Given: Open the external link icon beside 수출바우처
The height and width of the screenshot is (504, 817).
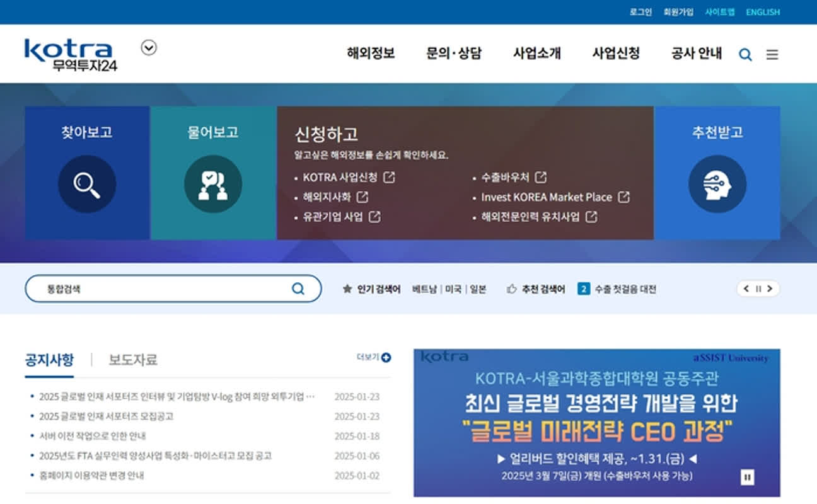Looking at the screenshot, I should click(542, 177).
